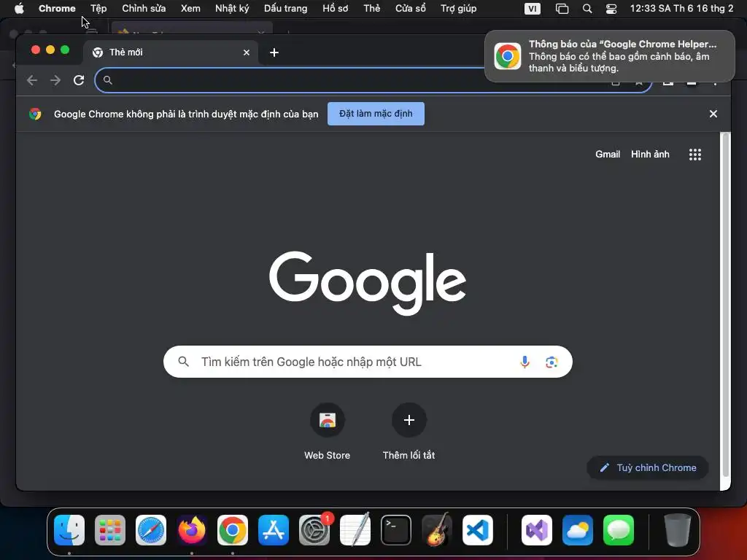747x560 pixels.
Task: Open Spotlight search in menu bar
Action: (x=587, y=9)
